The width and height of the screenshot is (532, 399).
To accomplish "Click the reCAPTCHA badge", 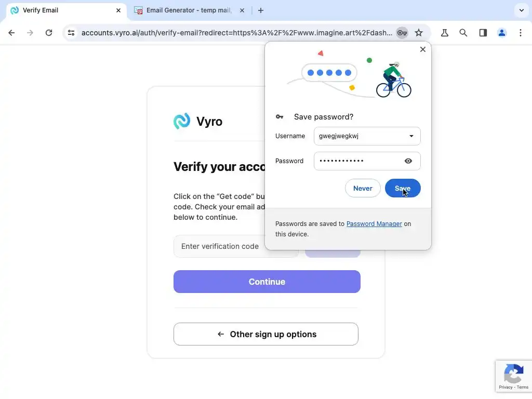I will pyautogui.click(x=514, y=376).
